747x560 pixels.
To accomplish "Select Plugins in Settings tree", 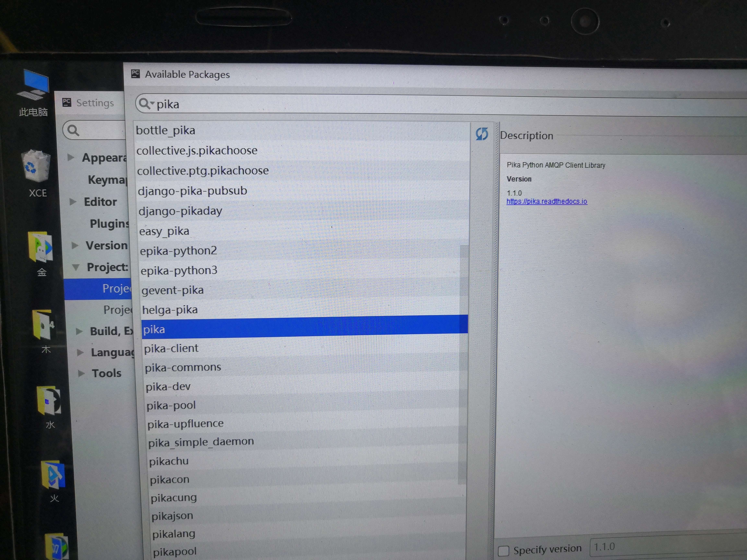I will click(109, 223).
